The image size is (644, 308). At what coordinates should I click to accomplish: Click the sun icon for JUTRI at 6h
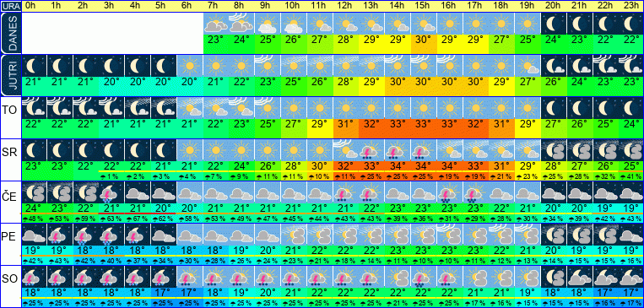190,66
